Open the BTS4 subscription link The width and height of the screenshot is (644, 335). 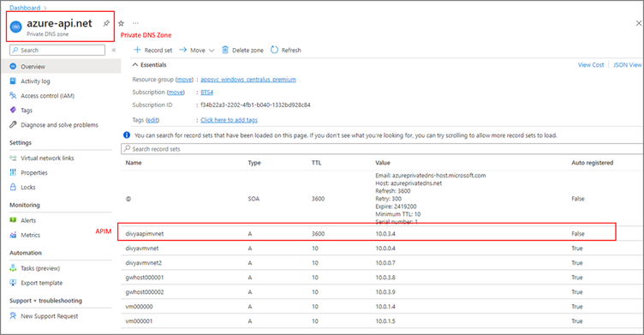(207, 92)
